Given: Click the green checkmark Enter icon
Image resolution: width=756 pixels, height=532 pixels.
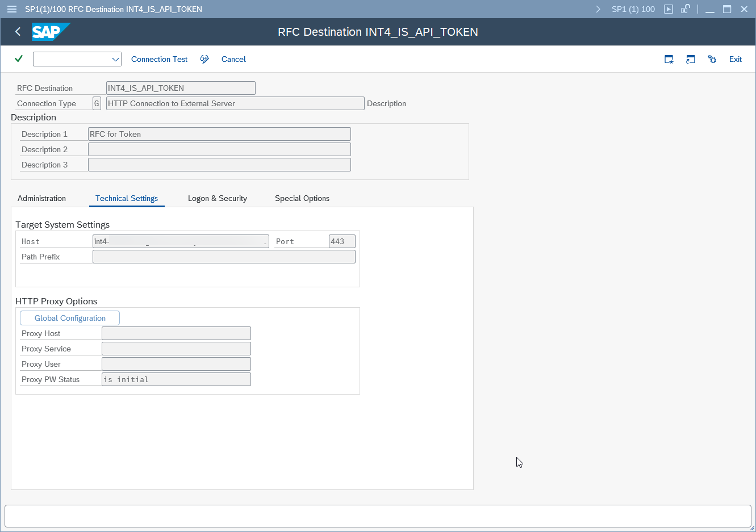Looking at the screenshot, I should [x=19, y=59].
